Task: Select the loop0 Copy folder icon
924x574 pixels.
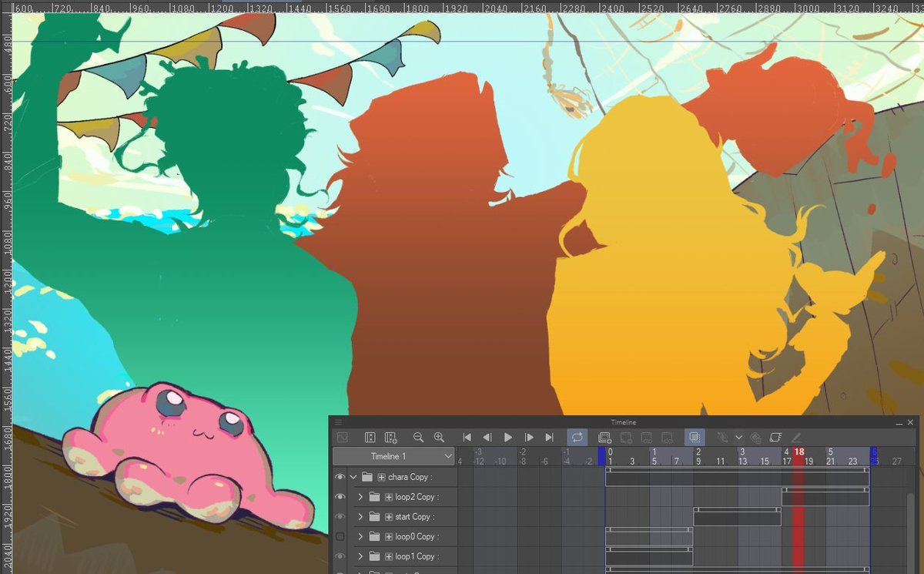Action: [375, 536]
